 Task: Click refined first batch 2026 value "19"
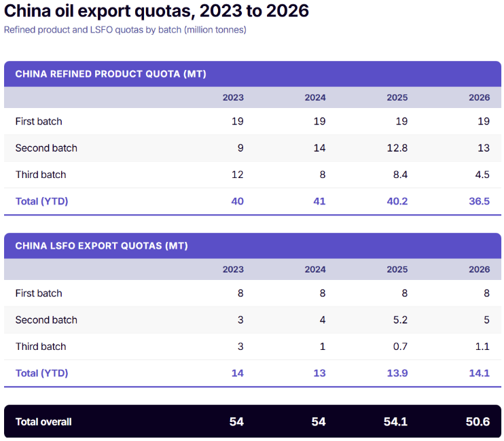484,121
